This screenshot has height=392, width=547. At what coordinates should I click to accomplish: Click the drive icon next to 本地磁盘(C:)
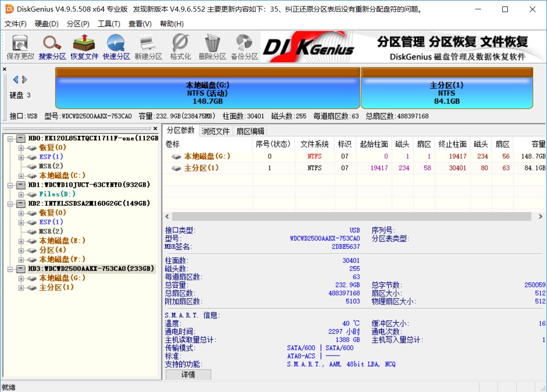[x=32, y=176]
